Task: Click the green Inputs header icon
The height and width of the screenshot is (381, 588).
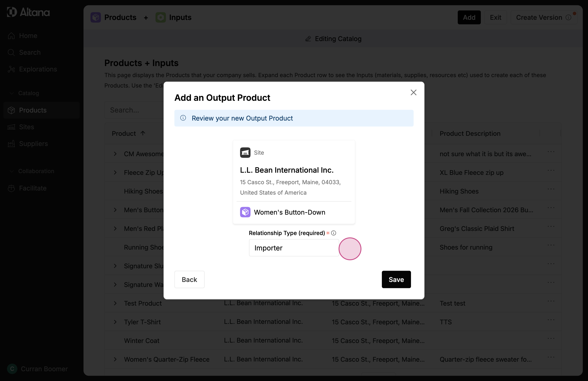Action: click(160, 17)
